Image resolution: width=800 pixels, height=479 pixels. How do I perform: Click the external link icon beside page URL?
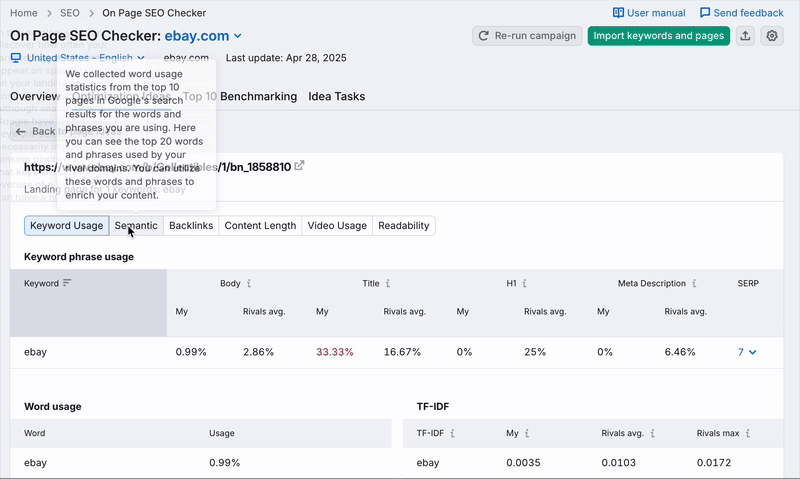coord(299,167)
